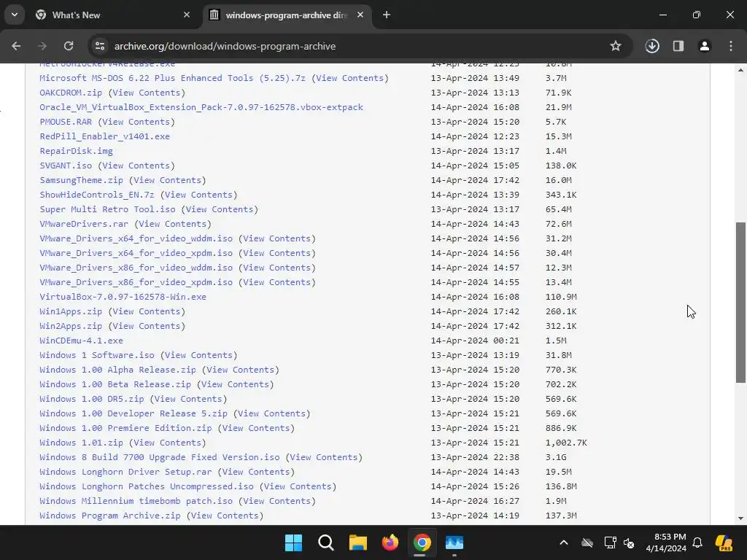Select the windows-program-archive tab

286,15
